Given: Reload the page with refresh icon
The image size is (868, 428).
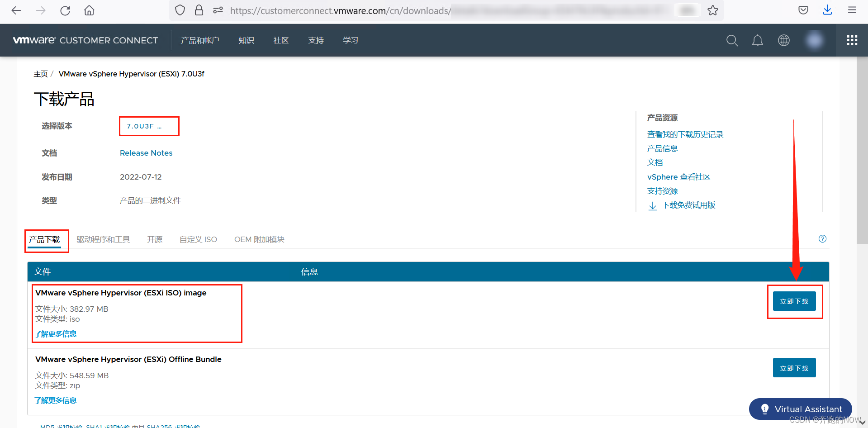Looking at the screenshot, I should 65,10.
